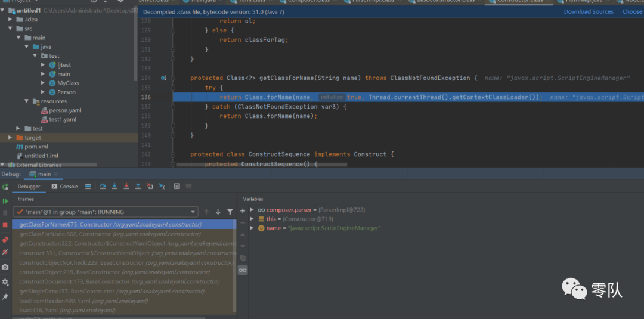The image size is (644, 319).
Task: Open Evaluate Expression calculator icon
Action: coord(177,187)
